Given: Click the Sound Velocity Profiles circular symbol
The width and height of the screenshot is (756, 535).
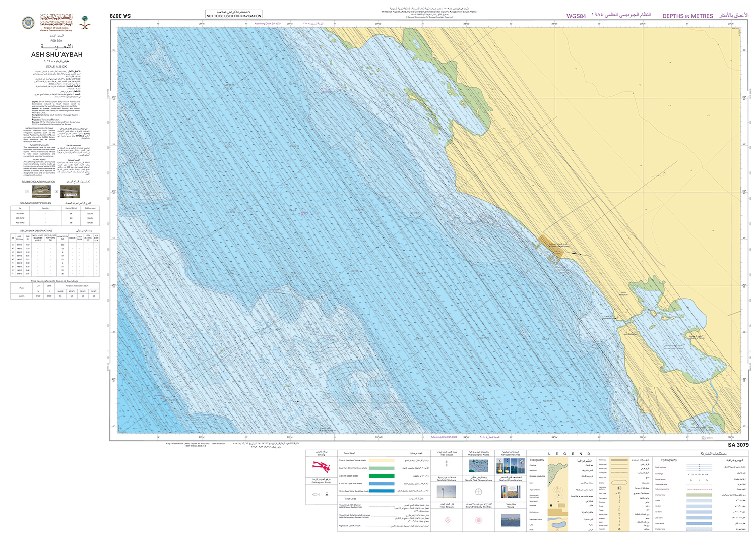Looking at the screenshot, I should tap(478, 520).
